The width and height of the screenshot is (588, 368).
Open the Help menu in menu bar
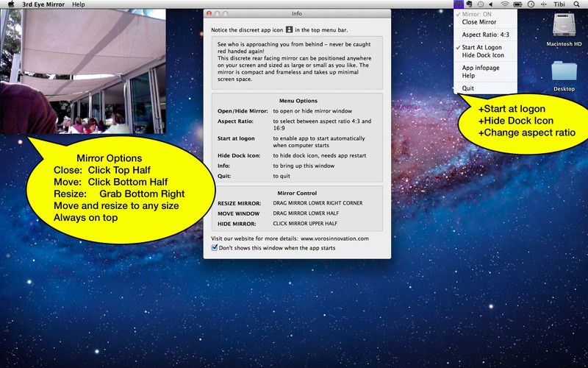79,4
